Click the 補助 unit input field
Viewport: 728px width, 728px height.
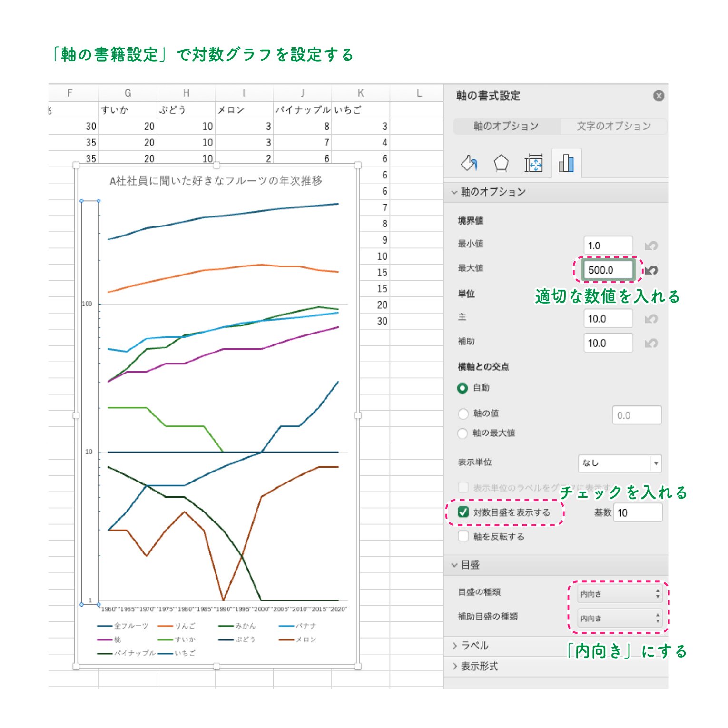pos(608,343)
